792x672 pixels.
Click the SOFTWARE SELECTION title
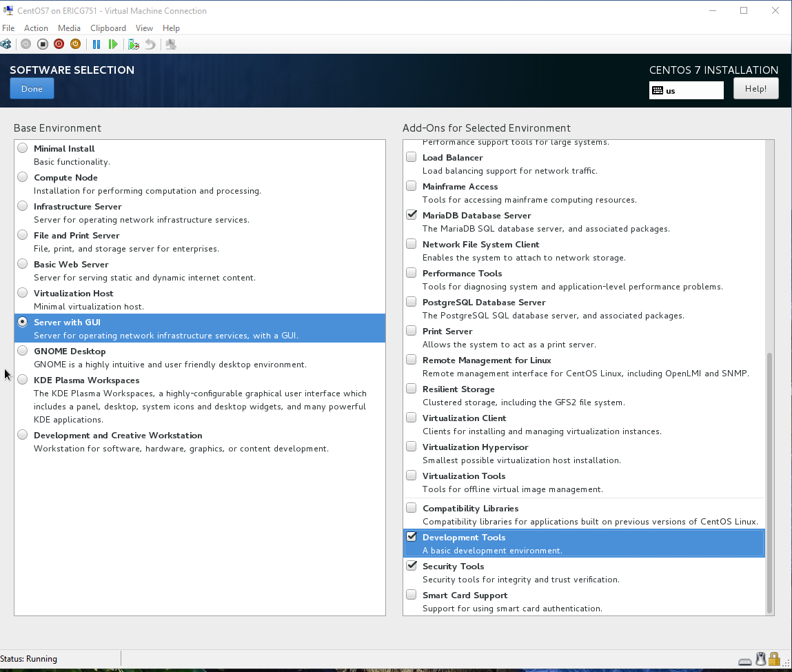72,70
